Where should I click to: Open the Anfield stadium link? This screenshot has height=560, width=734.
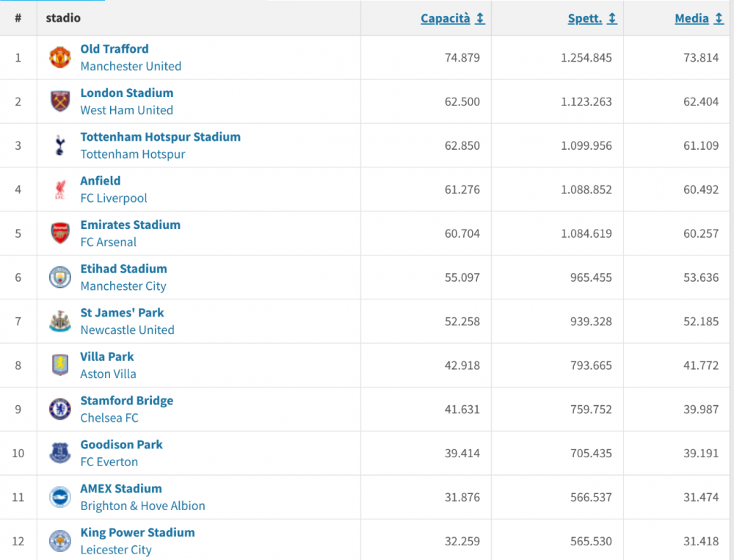[100, 181]
